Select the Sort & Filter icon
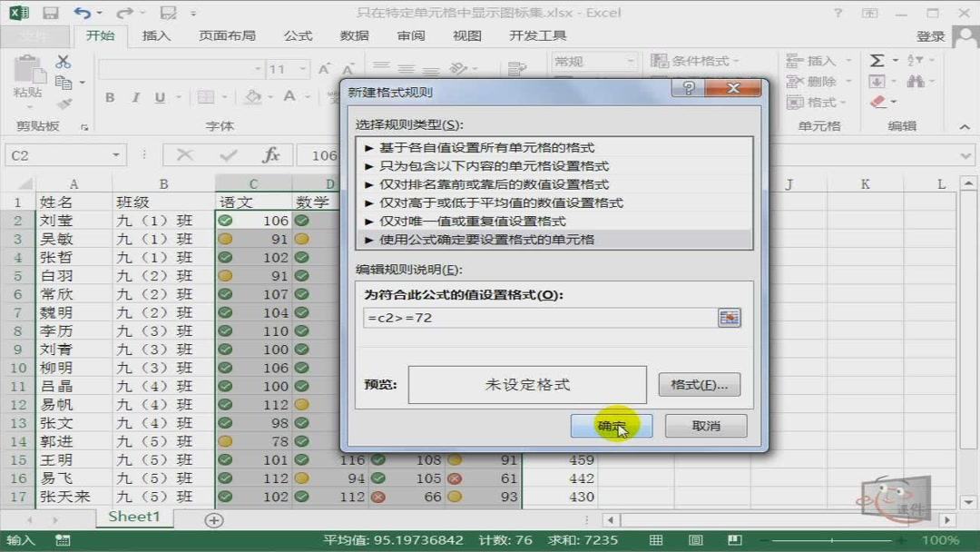Screen dimensions: 980x552 coord(915,60)
